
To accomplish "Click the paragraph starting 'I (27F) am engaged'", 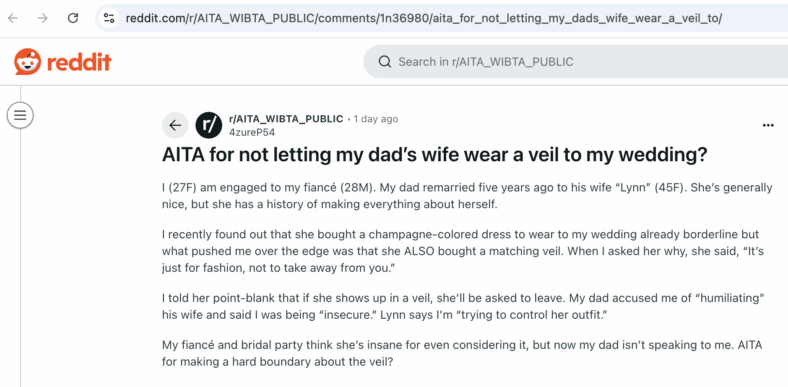I will pyautogui.click(x=467, y=197).
